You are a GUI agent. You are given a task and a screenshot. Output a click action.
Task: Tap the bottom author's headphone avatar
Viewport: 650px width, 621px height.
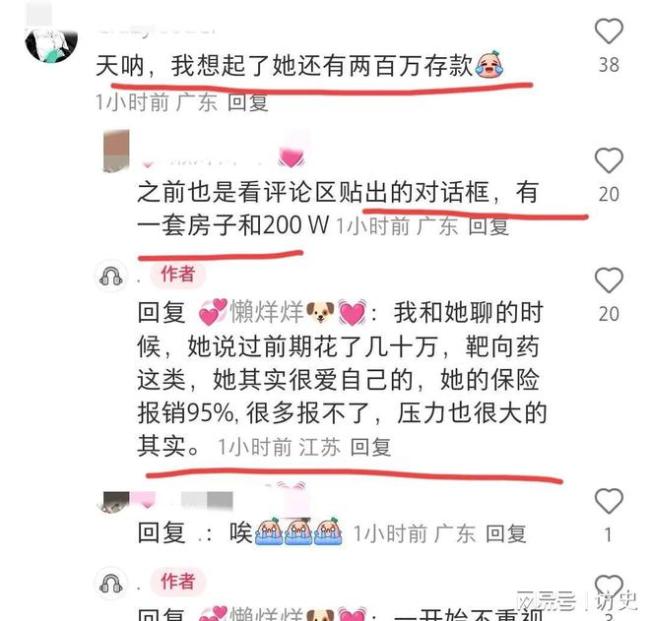coord(111,583)
